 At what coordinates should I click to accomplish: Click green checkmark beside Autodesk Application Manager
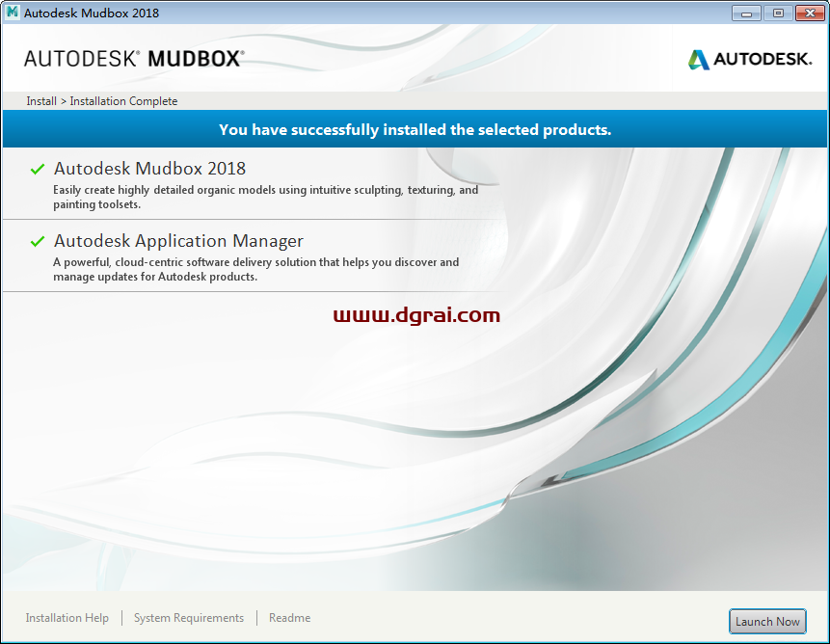37,241
